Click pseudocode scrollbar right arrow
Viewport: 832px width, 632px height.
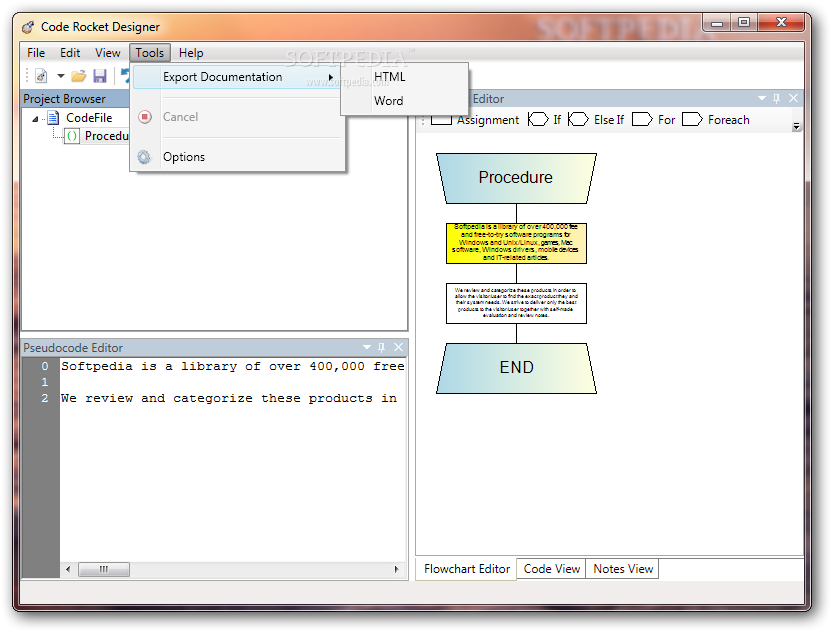(x=396, y=569)
